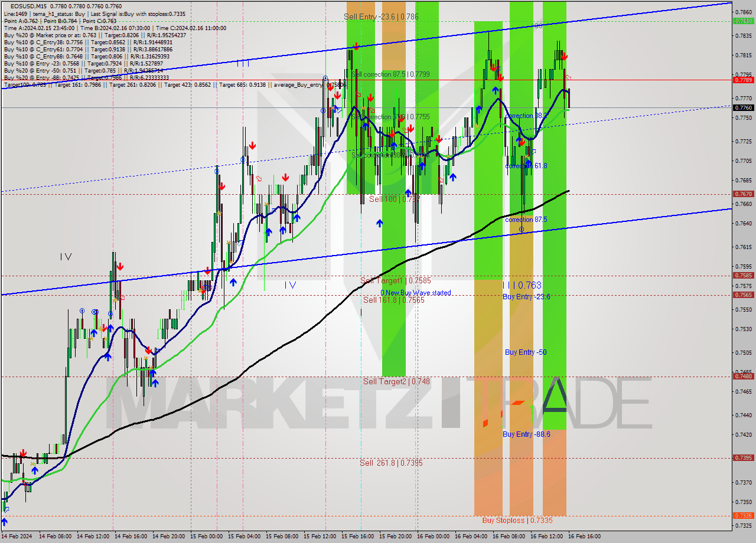
Task: Click the 0.7640 price scale value
Action: 743,223
